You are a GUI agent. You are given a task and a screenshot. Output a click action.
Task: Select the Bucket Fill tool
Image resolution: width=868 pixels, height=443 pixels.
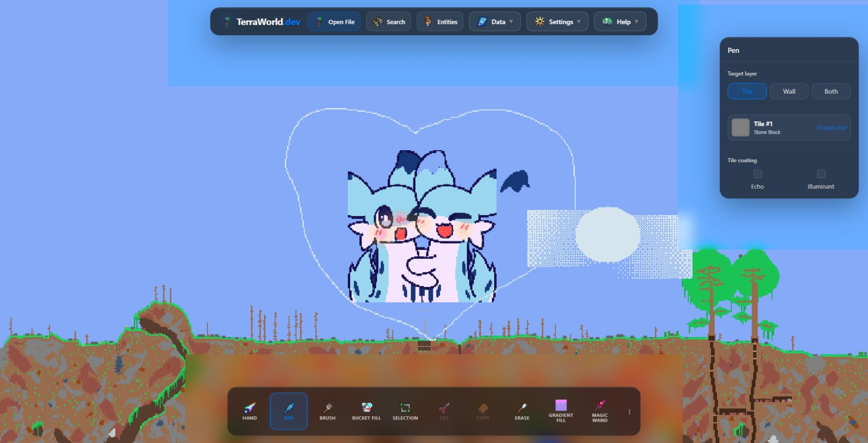tap(366, 411)
